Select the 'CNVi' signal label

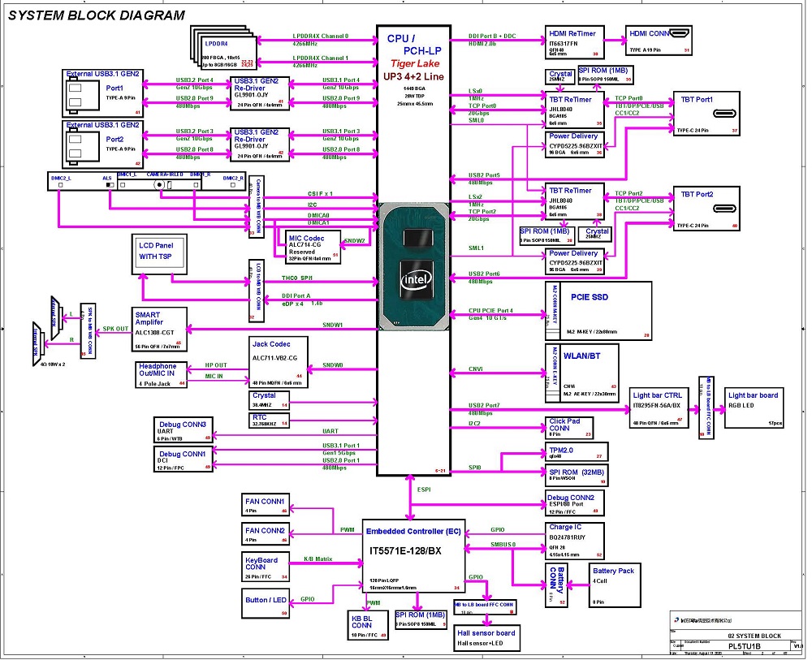(475, 369)
